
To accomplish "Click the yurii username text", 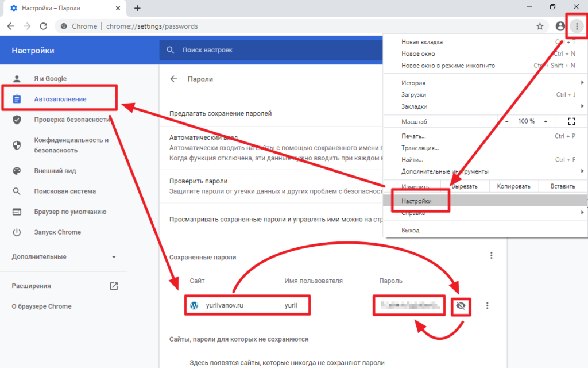I will (x=291, y=305).
